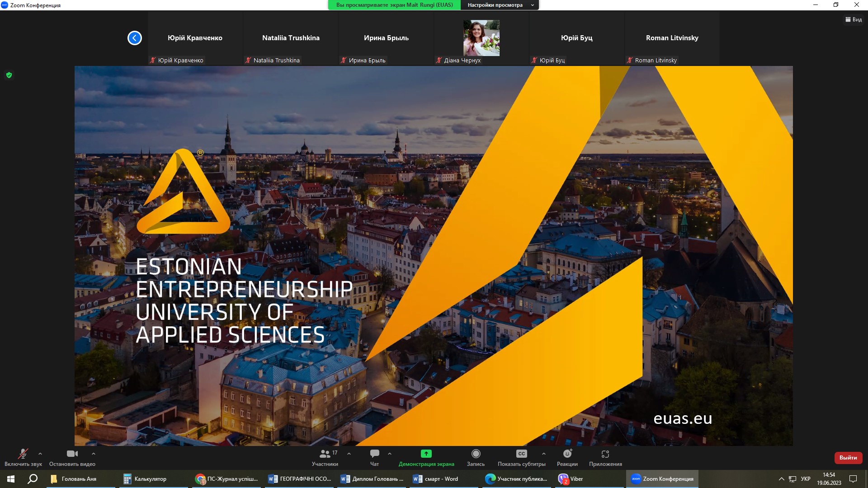Select Ирина Брыль participant tile
Screen dimensions: 868x488
386,39
